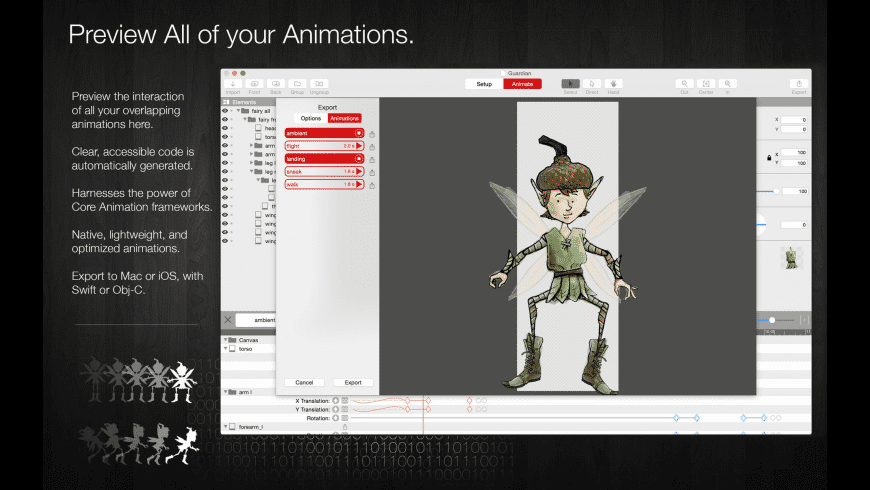Open the Rotation curve editor icon

[x=345, y=418]
